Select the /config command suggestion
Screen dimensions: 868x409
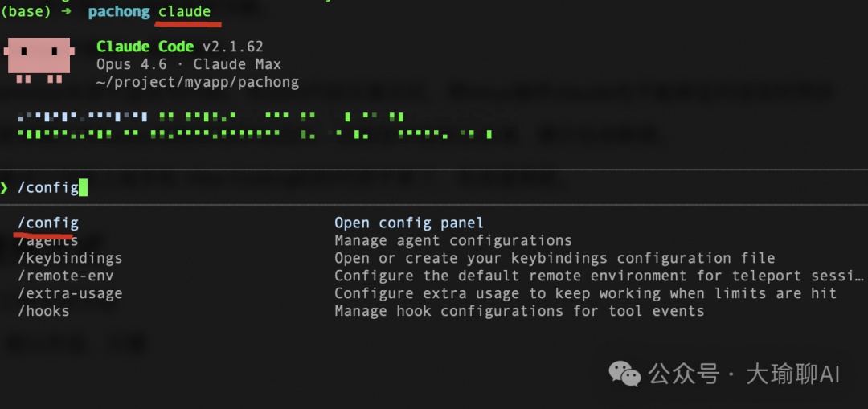[48, 223]
